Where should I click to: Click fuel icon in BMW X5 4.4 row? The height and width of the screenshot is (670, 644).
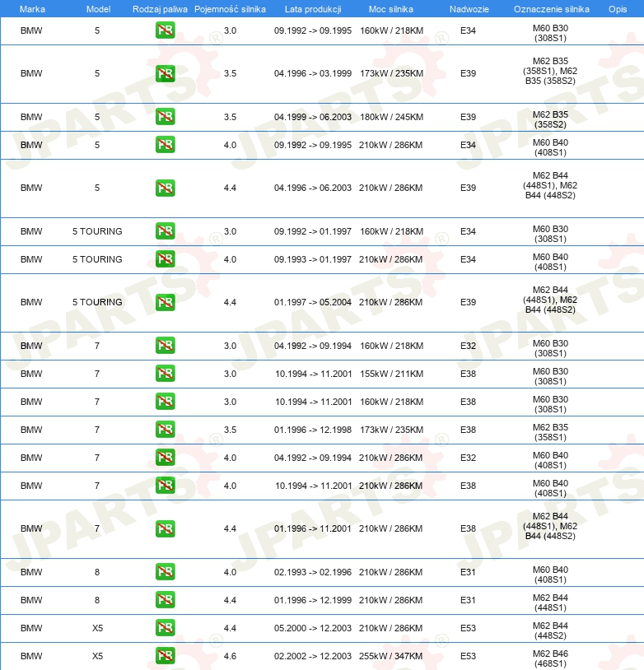[x=165, y=628]
